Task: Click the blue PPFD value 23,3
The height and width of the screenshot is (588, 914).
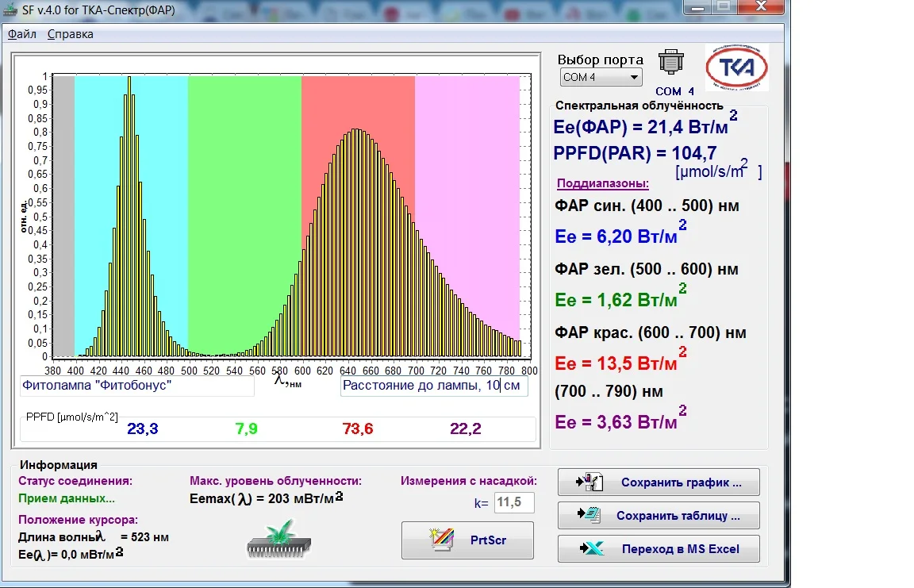Action: pyautogui.click(x=143, y=429)
